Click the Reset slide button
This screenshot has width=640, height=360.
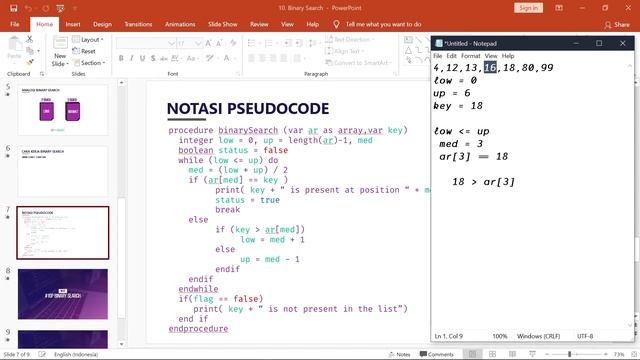[84, 51]
